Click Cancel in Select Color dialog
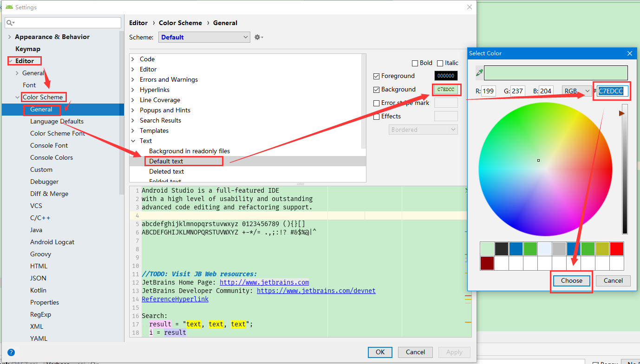Screen dimensions: 640x364 click(613, 280)
